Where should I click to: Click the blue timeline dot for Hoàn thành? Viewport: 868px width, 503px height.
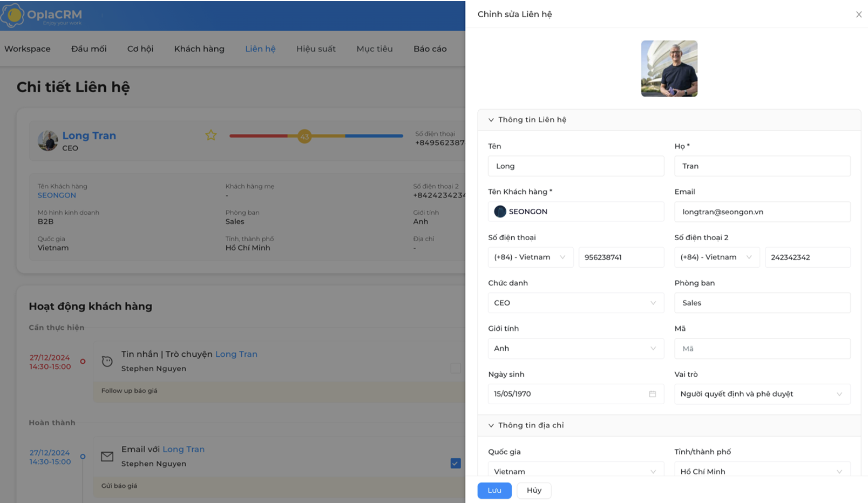83,457
